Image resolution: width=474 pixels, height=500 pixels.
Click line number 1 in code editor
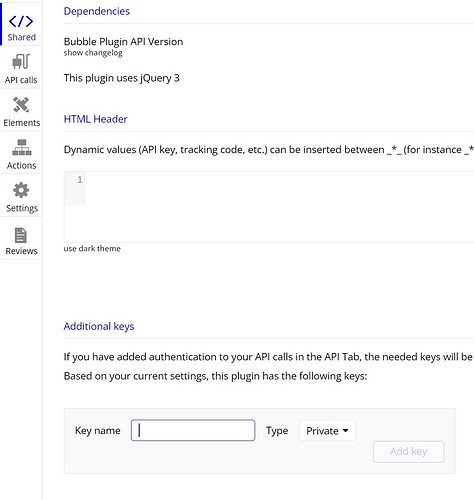(x=80, y=180)
